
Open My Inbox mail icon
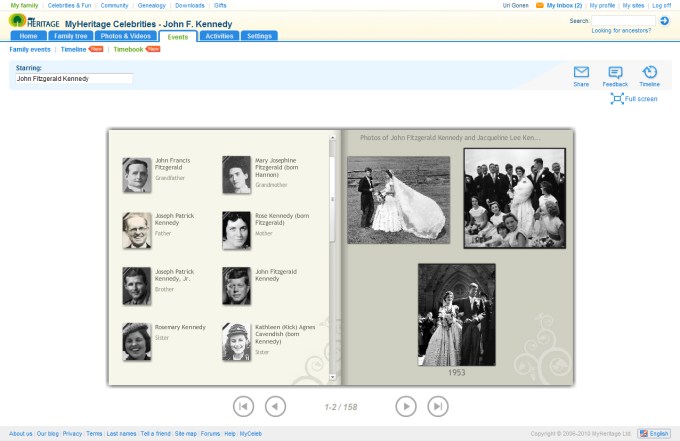(540, 5)
